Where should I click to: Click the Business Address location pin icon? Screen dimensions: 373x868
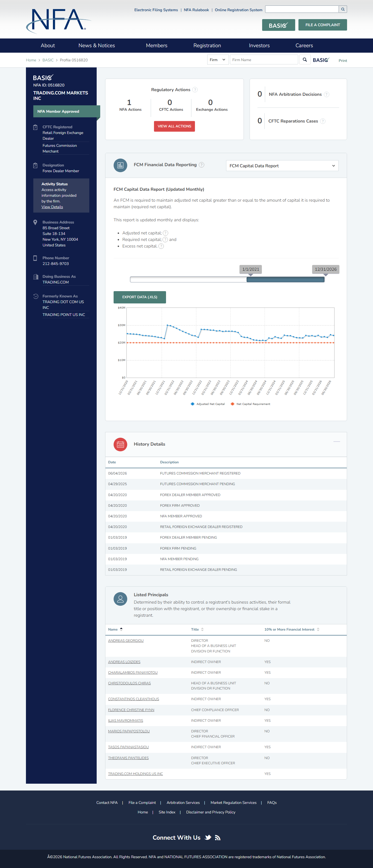pos(35,222)
